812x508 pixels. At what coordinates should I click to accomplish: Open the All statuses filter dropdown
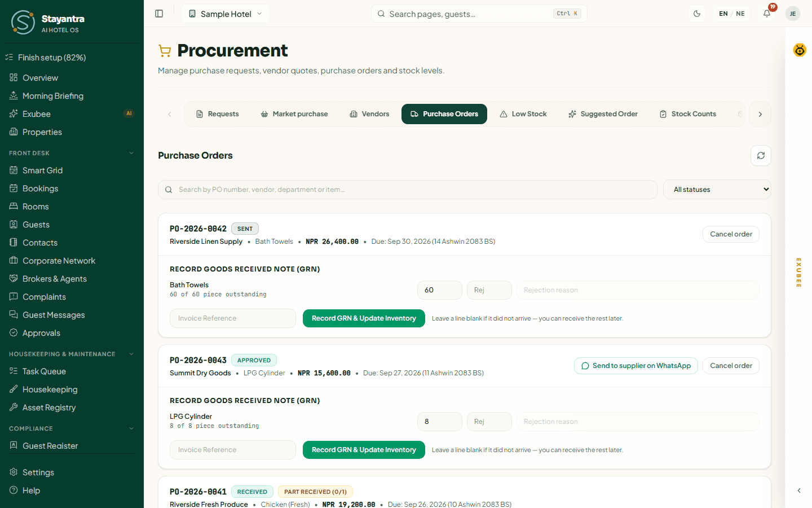[x=717, y=190]
